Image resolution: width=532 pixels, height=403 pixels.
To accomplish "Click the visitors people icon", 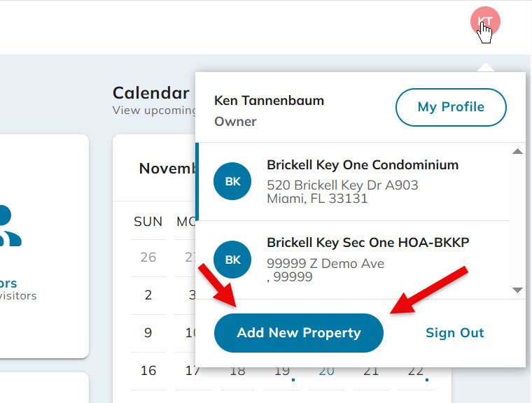I will click(8, 226).
